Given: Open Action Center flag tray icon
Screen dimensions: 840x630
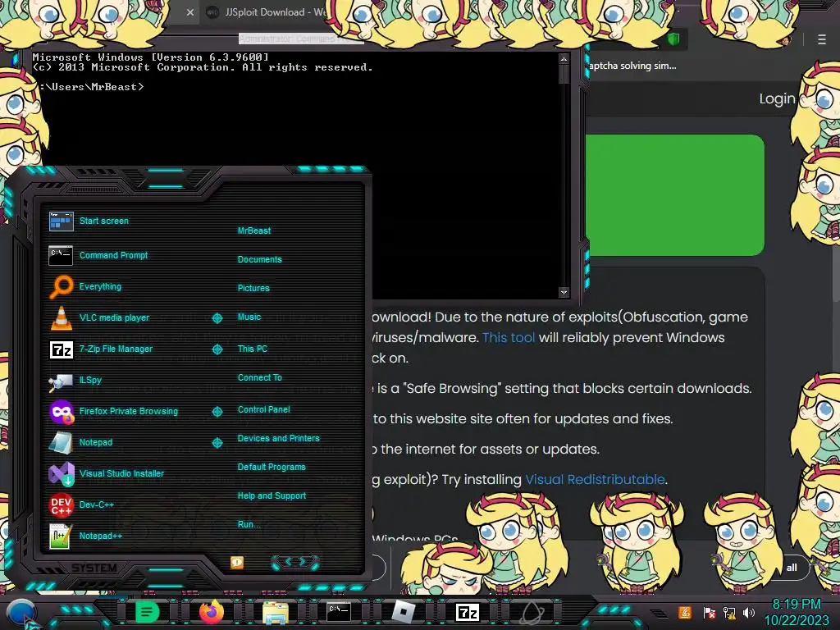Looking at the screenshot, I should pyautogui.click(x=709, y=613).
